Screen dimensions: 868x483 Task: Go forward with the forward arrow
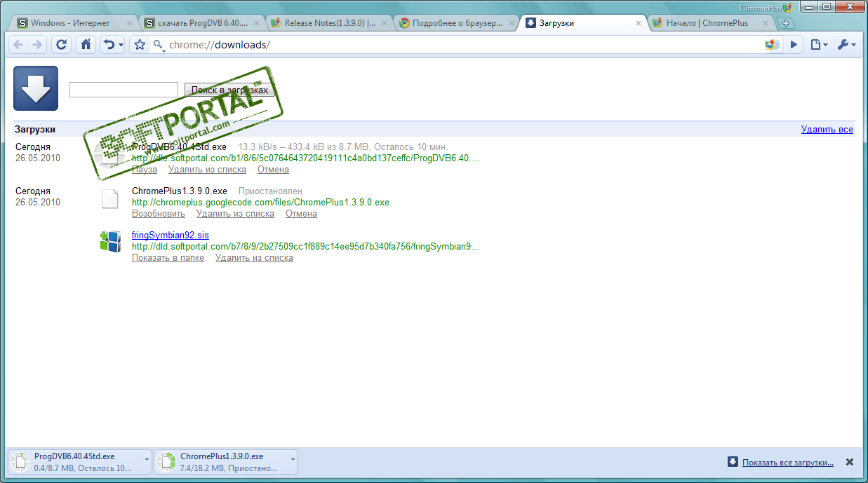click(x=36, y=45)
